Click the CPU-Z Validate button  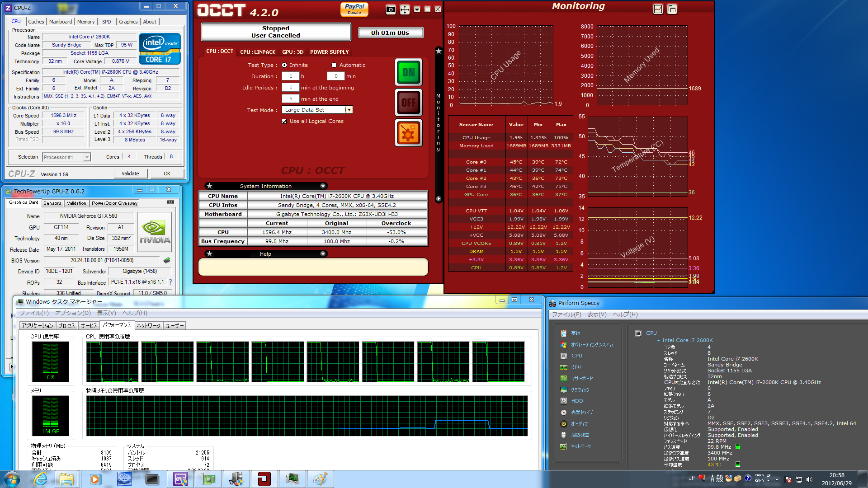pyautogui.click(x=130, y=174)
